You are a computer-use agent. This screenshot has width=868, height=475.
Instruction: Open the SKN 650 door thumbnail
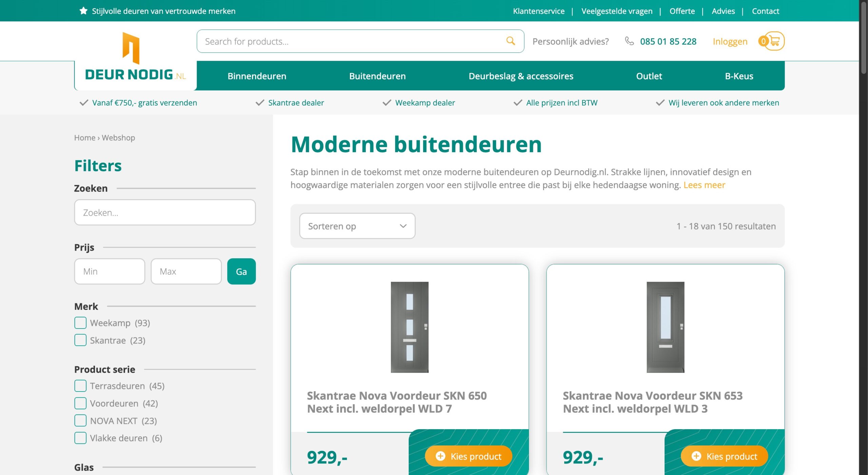410,327
